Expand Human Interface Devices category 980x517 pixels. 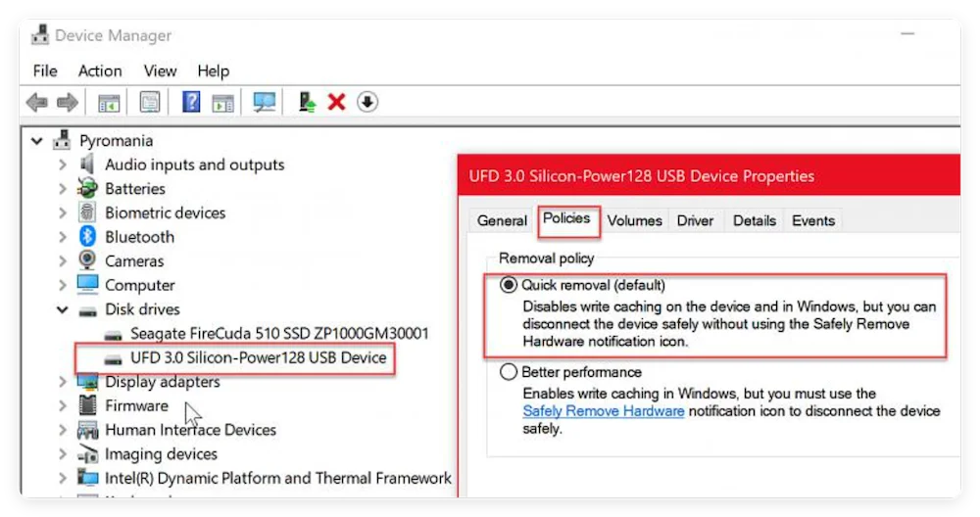click(62, 430)
